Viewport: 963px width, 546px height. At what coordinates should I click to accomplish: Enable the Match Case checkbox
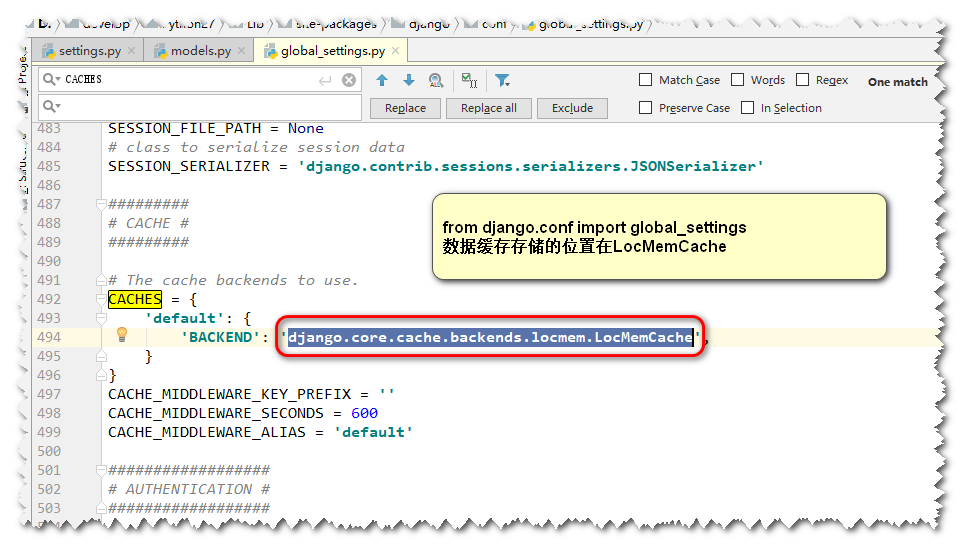click(x=645, y=80)
